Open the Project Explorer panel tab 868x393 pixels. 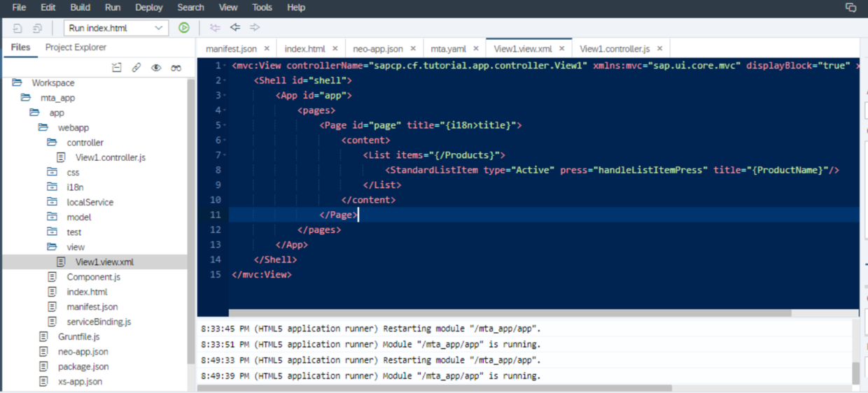click(x=76, y=48)
